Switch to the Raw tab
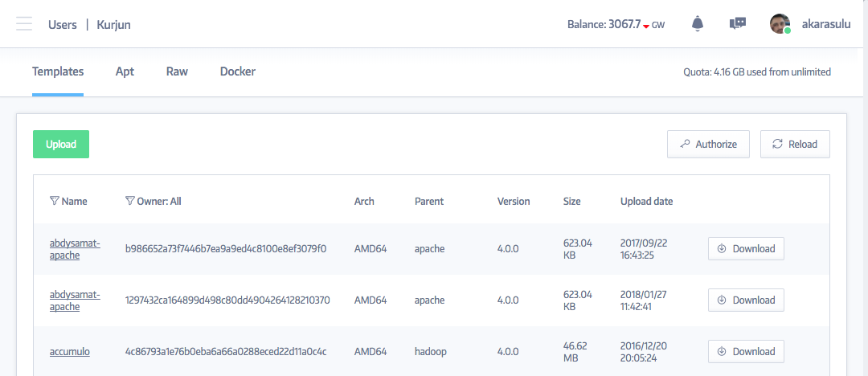The height and width of the screenshot is (376, 868). pos(177,72)
